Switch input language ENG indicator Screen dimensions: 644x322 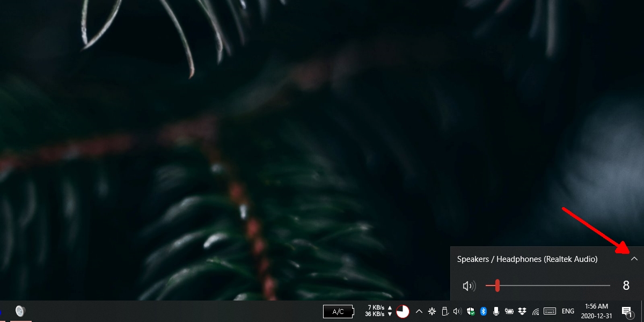568,311
